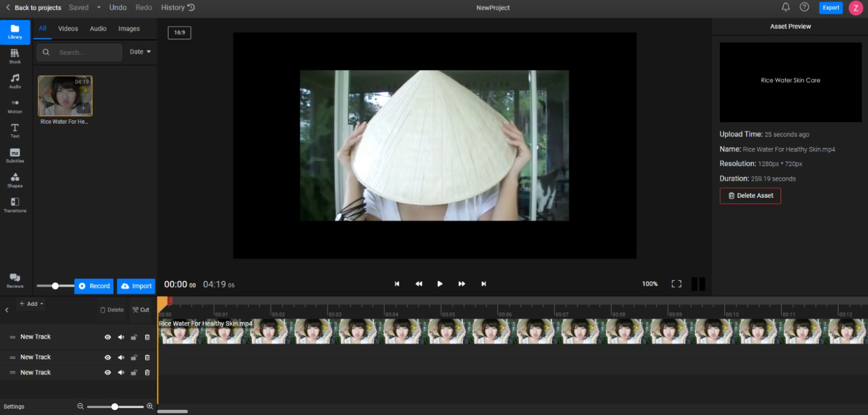Open the Transitions panel
868x415 pixels.
pos(15,205)
